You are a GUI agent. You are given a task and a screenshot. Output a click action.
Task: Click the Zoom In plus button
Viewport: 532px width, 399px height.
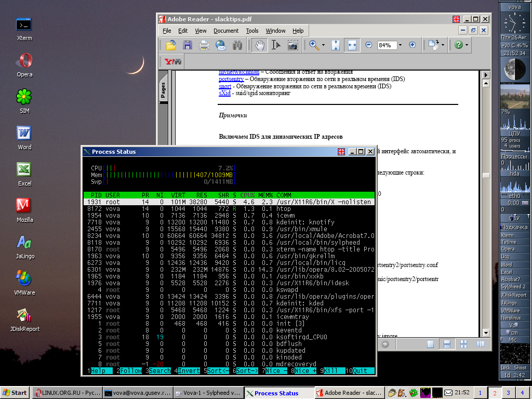coord(412,45)
